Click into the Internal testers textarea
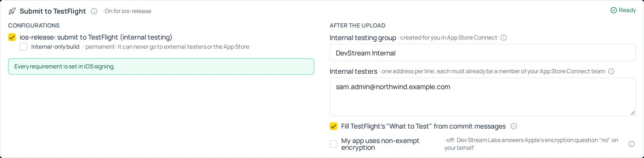 (x=483, y=97)
